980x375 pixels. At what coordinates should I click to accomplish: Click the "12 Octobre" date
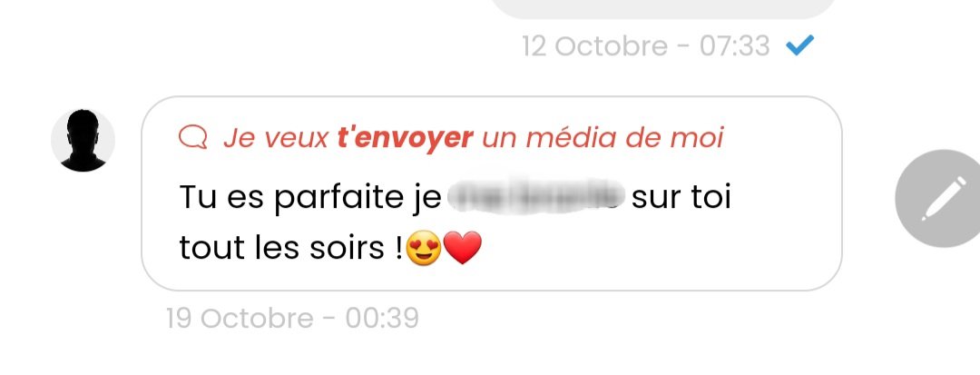point(595,45)
